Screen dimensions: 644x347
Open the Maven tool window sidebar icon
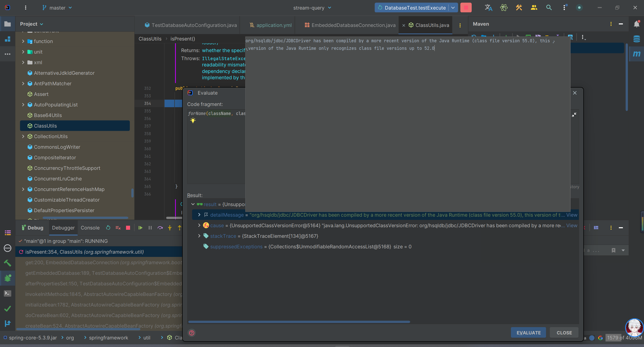[636, 54]
